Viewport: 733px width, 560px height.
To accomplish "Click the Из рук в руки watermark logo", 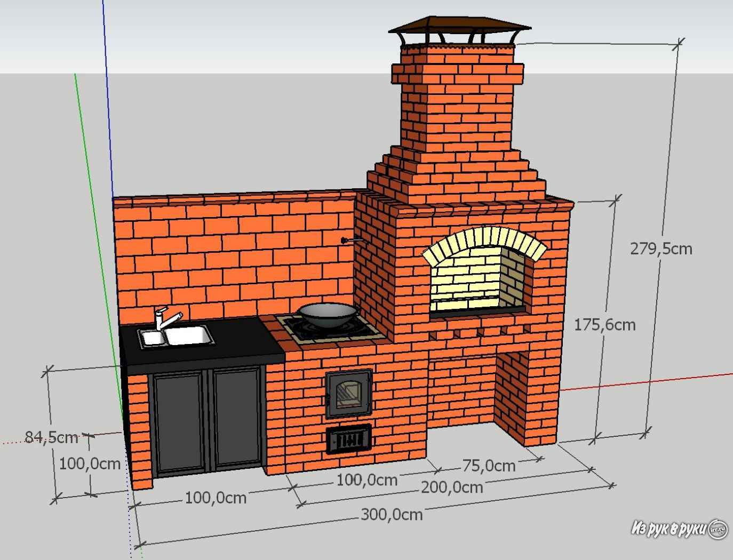I will [679, 529].
